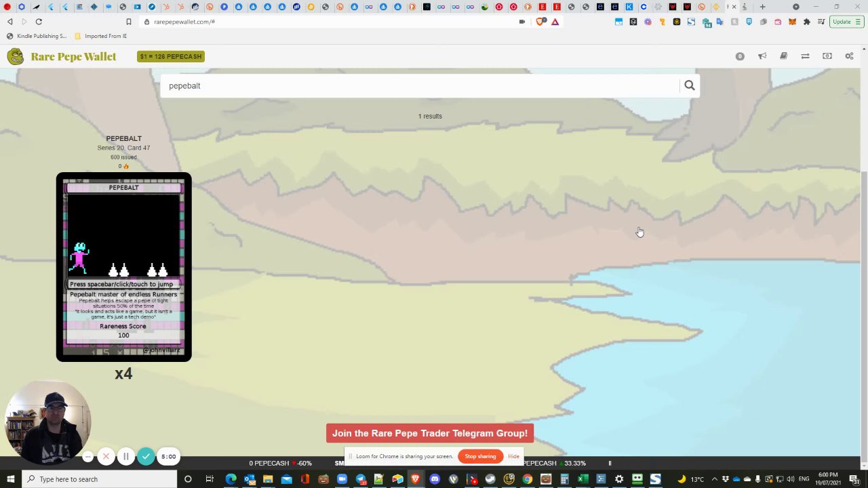868x488 pixels.
Task: Click the camera icon in address bar
Action: 522,22
